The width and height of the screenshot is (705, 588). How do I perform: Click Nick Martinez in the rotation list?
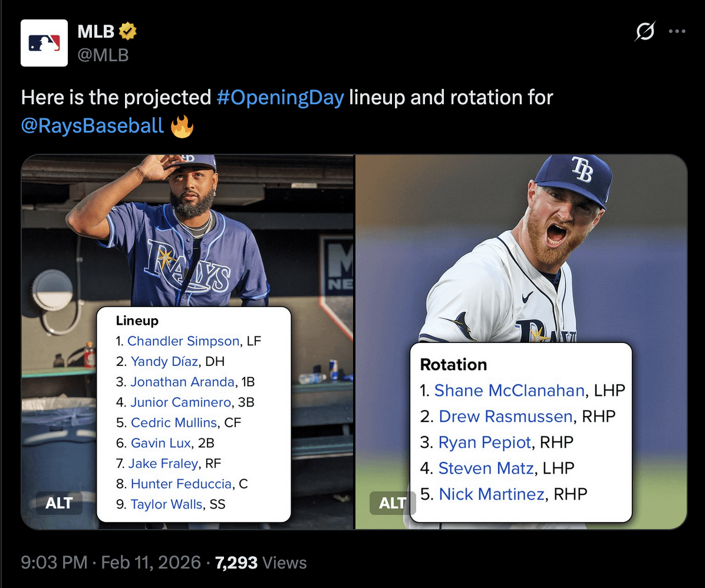click(x=491, y=494)
